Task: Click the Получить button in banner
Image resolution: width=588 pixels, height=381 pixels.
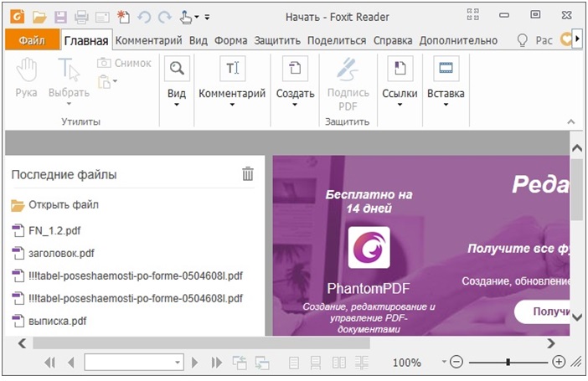Action: pos(543,311)
